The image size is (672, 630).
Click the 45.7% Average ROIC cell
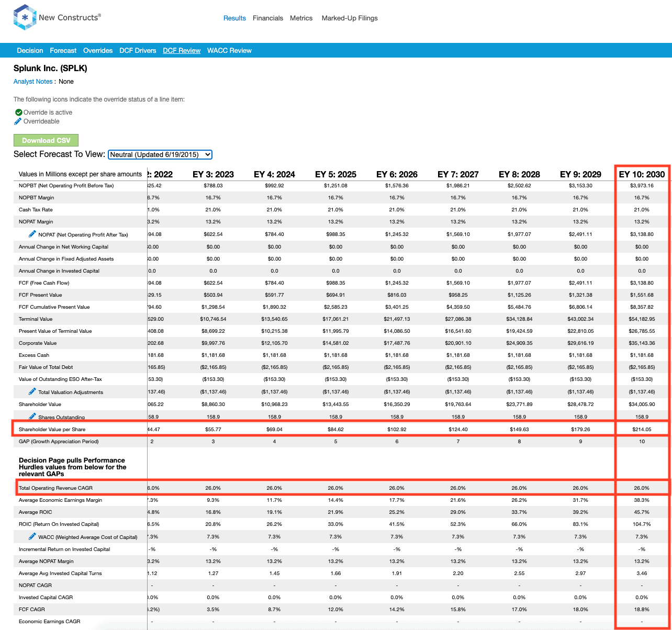[x=642, y=512]
